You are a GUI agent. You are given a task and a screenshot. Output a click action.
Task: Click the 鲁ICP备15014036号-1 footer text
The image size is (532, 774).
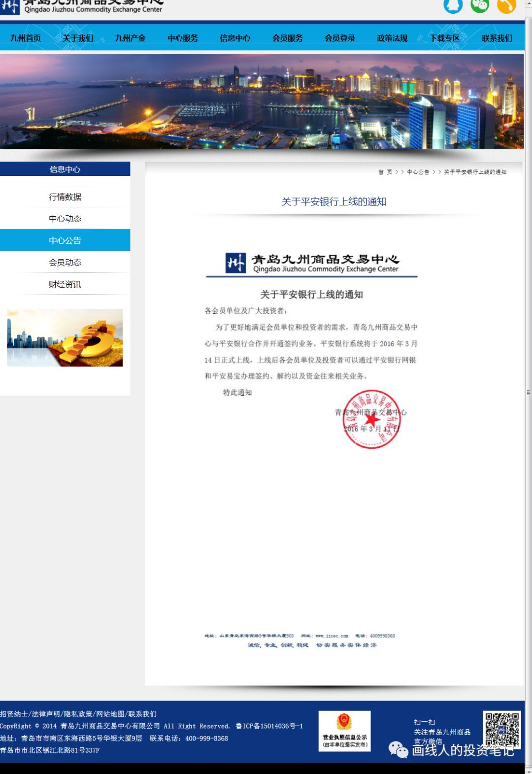269,726
